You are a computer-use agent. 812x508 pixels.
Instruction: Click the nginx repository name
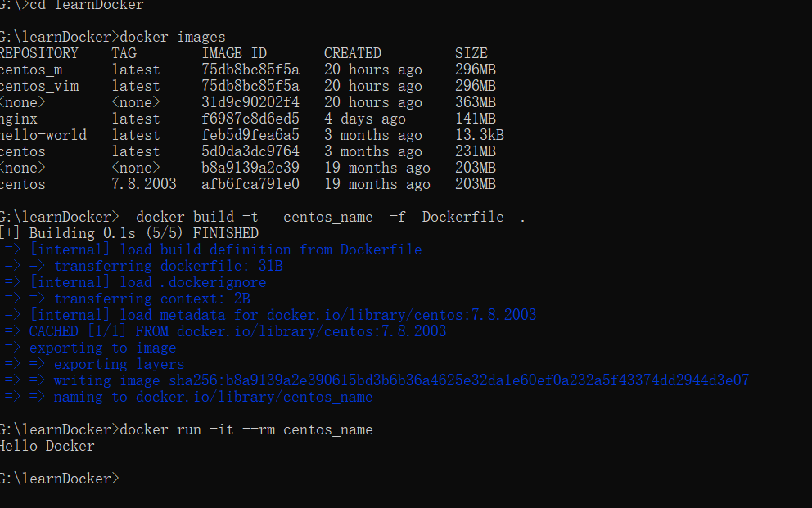click(x=19, y=119)
